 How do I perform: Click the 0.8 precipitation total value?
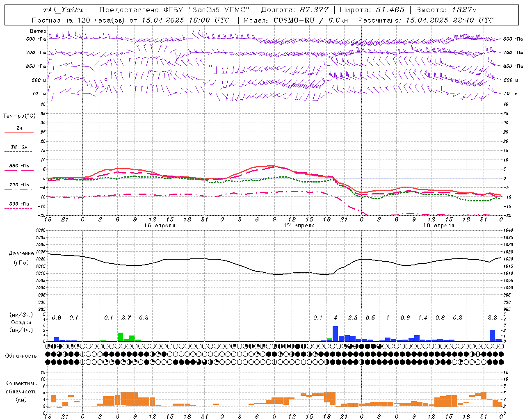[x=440, y=318]
